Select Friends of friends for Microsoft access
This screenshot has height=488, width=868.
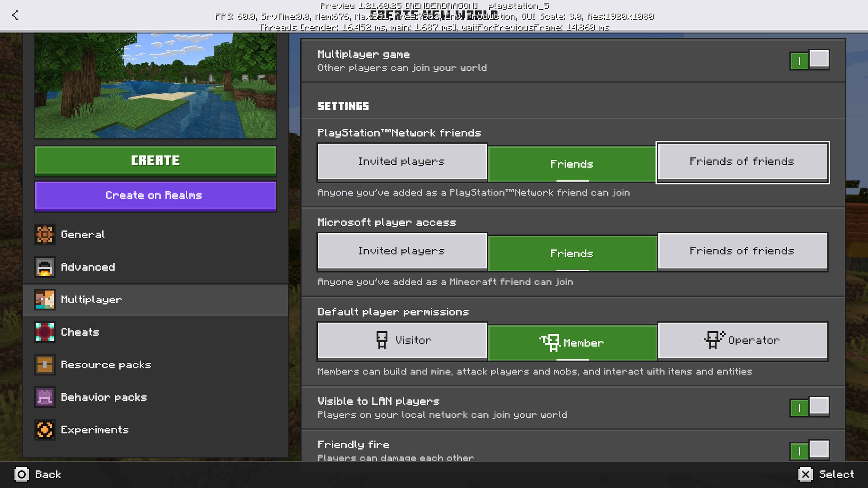click(742, 251)
